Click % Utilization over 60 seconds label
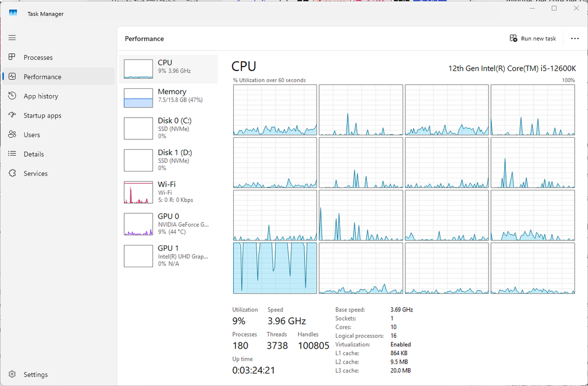The height and width of the screenshot is (386, 588). point(269,80)
